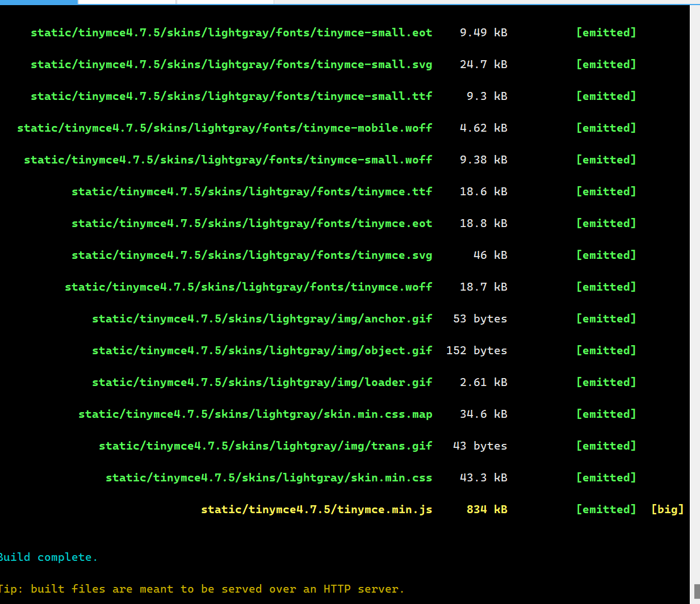The width and height of the screenshot is (700, 604).
Task: Click the img/trans.gif file path
Action: coord(266,446)
